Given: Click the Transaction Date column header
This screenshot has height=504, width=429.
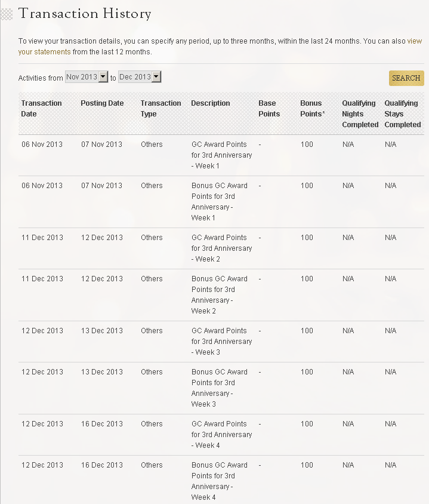Looking at the screenshot, I should tap(41, 108).
